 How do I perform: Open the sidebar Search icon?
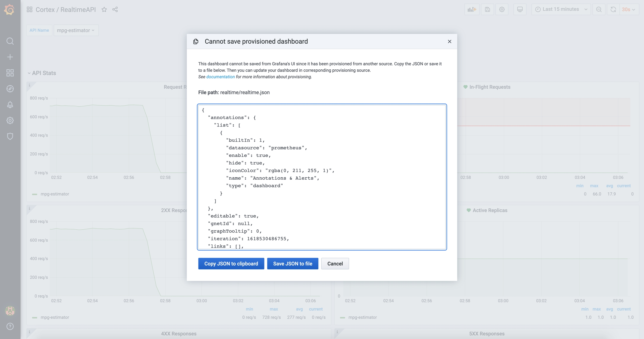click(10, 41)
